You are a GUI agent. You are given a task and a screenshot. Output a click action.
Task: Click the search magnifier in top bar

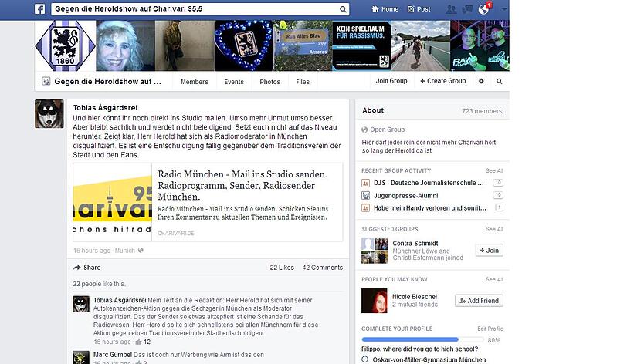pyautogui.click(x=343, y=9)
